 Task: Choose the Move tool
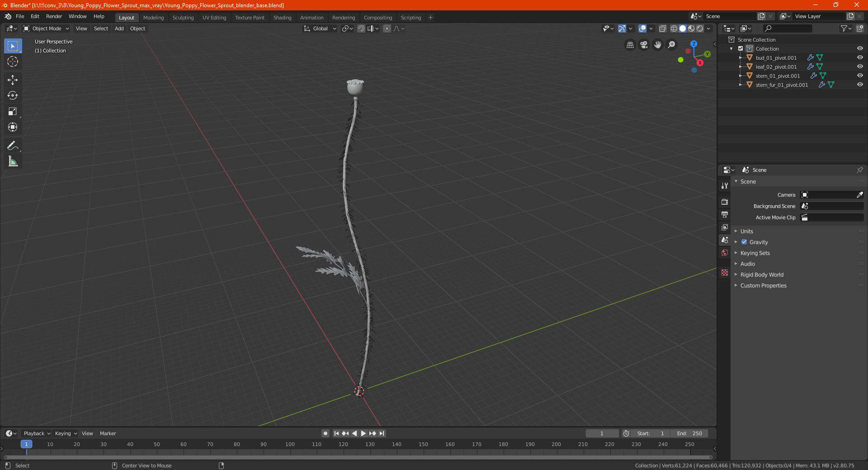[13, 80]
